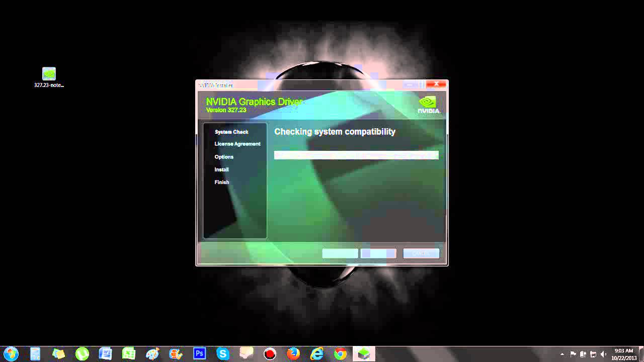Screen dimensions: 644x362
Task: Select the System Check step
Action: click(231, 132)
